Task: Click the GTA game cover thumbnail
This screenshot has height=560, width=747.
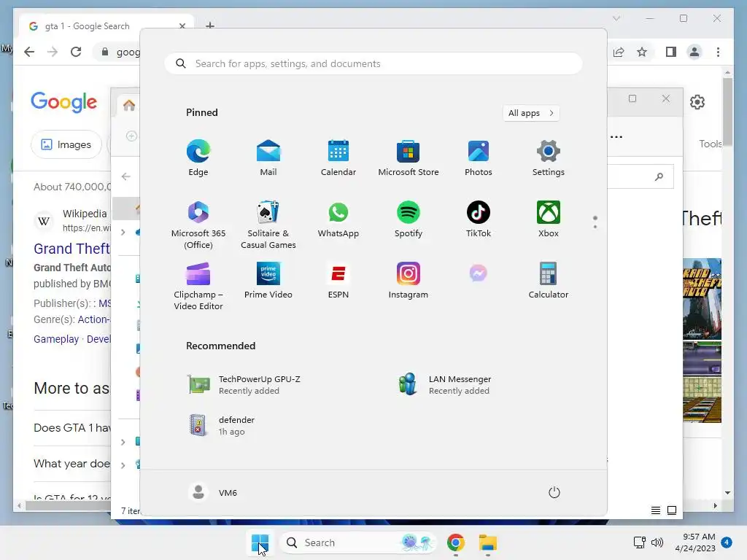Action: [702, 299]
